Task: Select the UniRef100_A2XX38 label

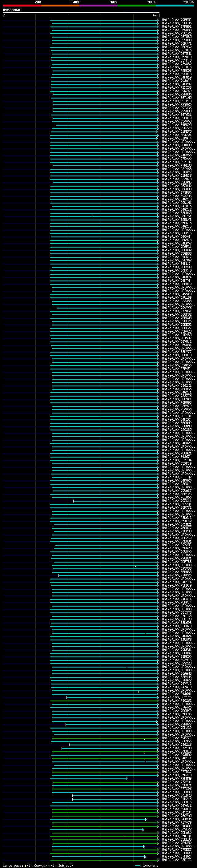Action: (x=177, y=88)
